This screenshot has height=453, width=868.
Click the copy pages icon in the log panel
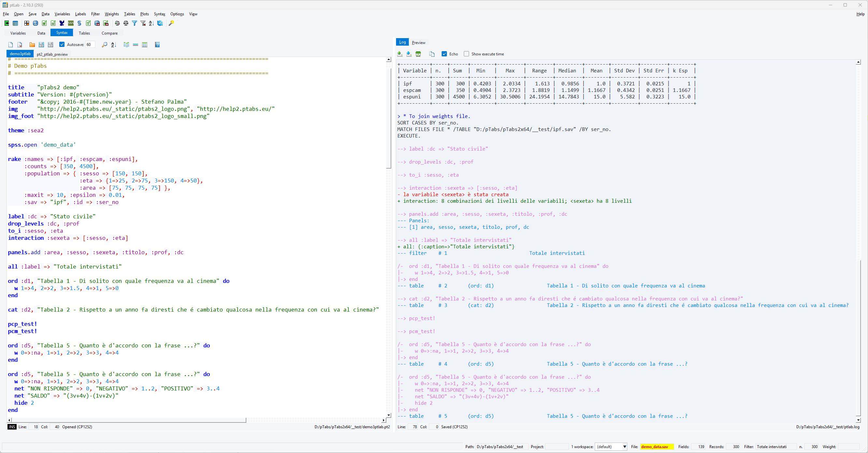click(x=432, y=54)
